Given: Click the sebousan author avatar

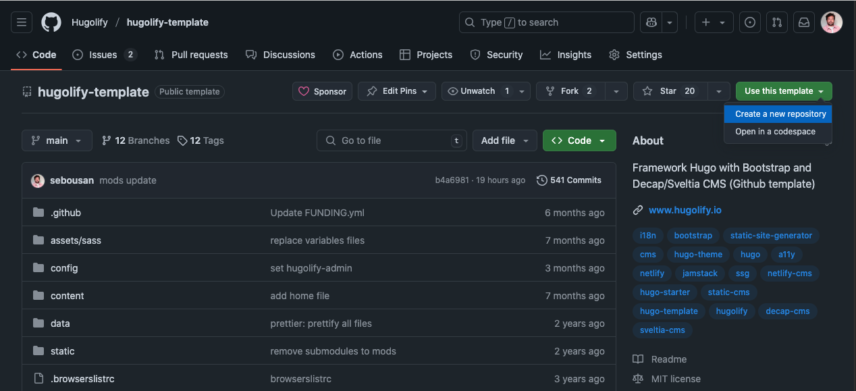Looking at the screenshot, I should click(38, 180).
